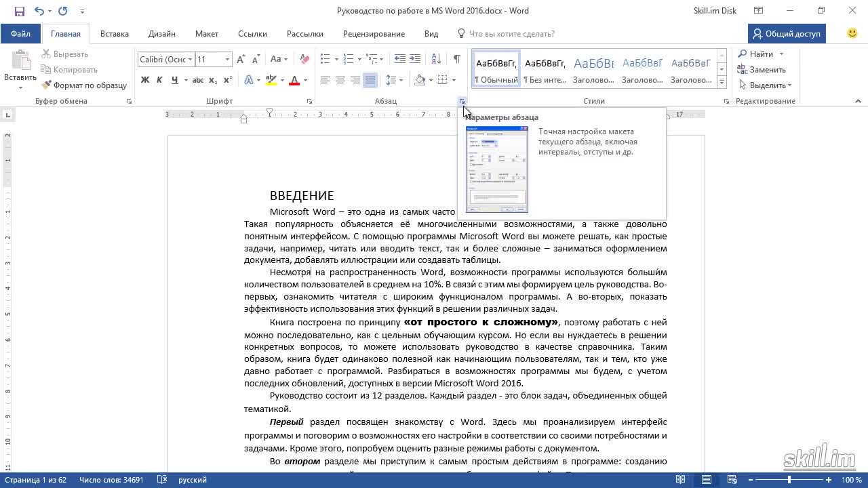This screenshot has width=868, height=488.
Task: Click Найти find button
Action: coord(755,54)
